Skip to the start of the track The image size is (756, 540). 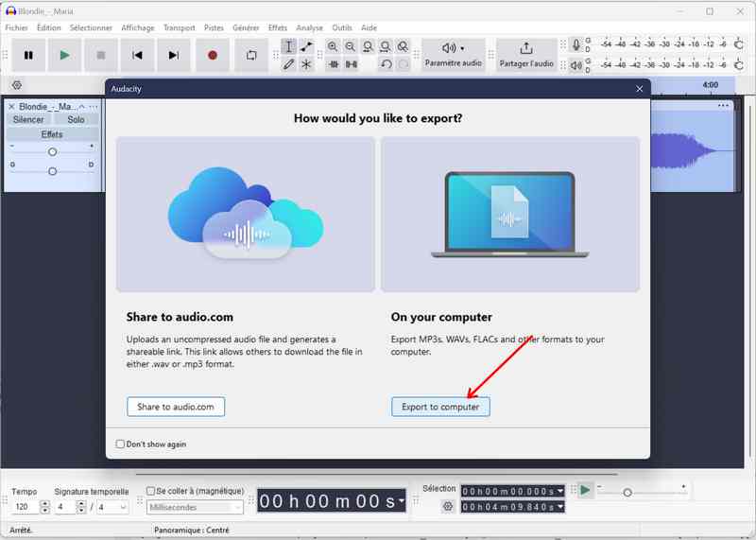137,56
